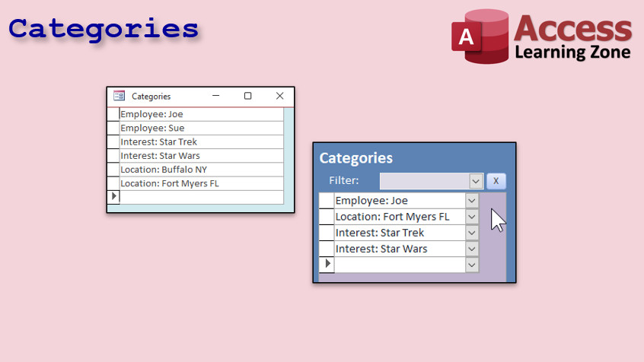644x362 pixels.
Task: Click the new record selector arrow in the form
Action: (x=327, y=265)
